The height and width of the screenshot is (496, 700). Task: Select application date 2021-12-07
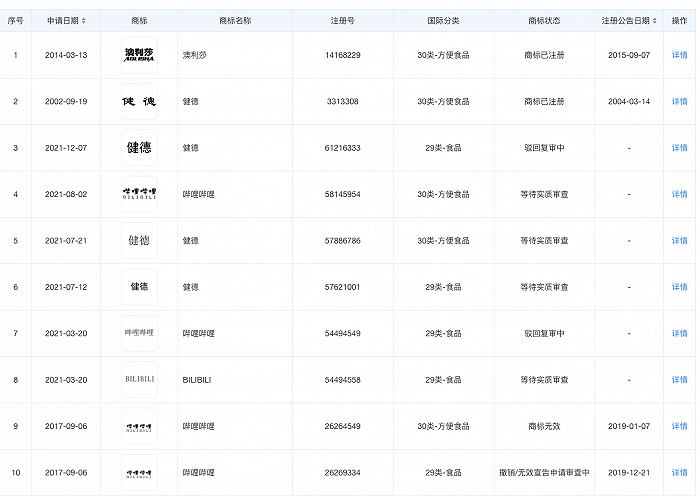[66, 148]
